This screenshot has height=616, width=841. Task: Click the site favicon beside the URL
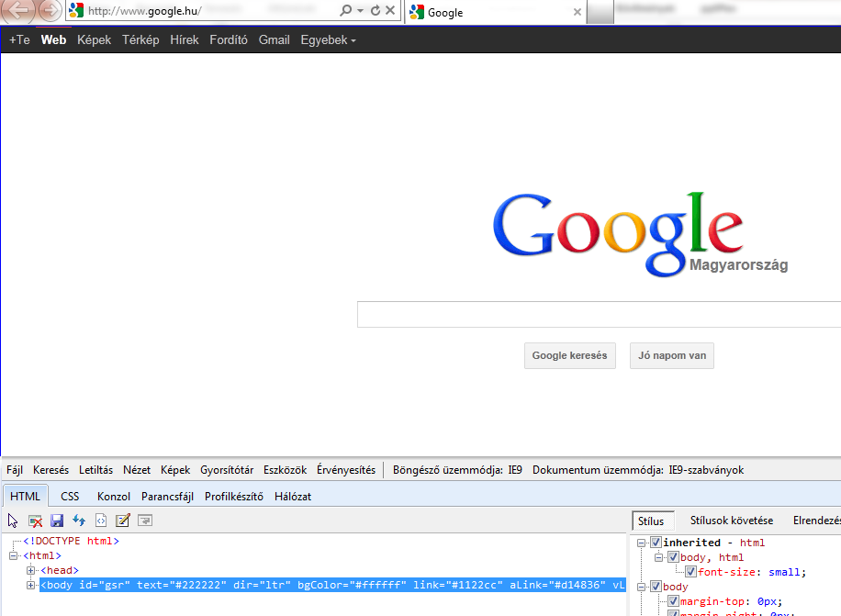(76, 10)
